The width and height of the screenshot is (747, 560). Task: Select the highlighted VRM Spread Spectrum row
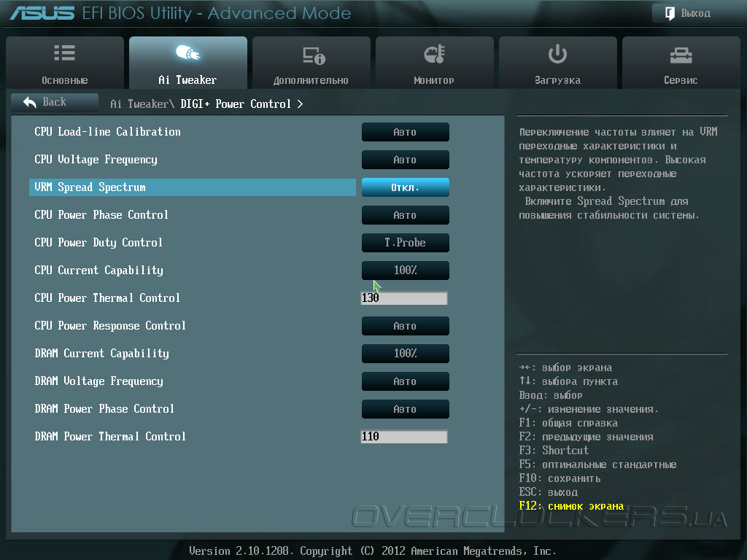point(193,187)
